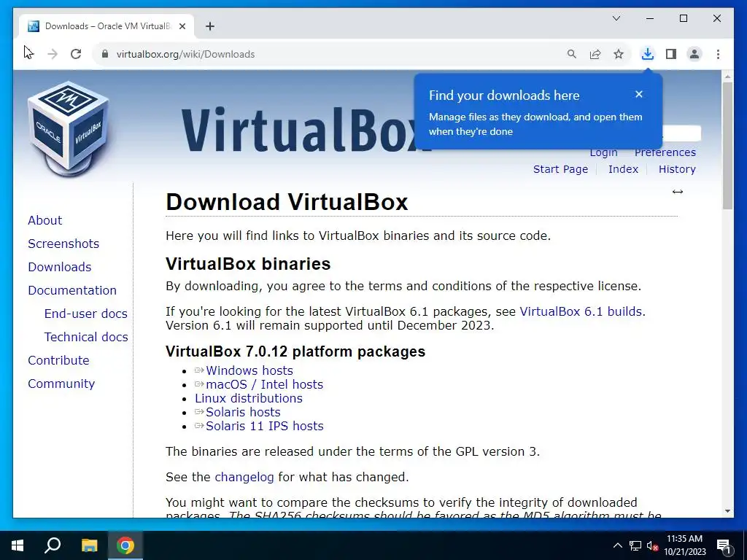Click the share page icon in address bar
This screenshot has height=560, width=747.
[x=595, y=54]
